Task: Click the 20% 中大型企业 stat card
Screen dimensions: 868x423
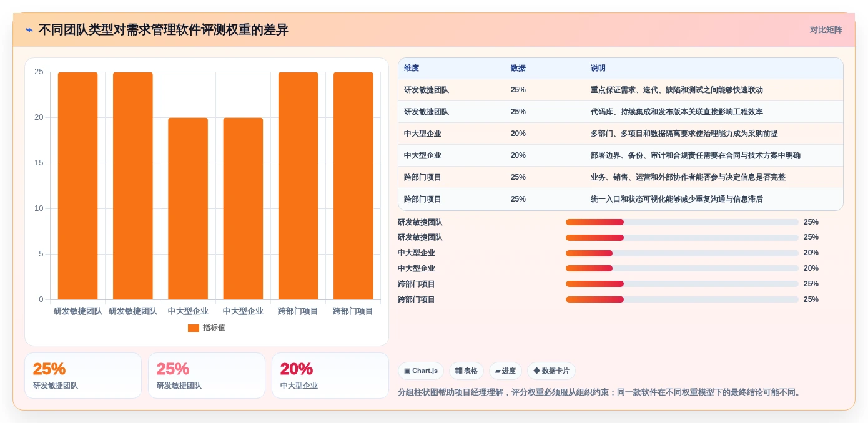Action: [330, 376]
